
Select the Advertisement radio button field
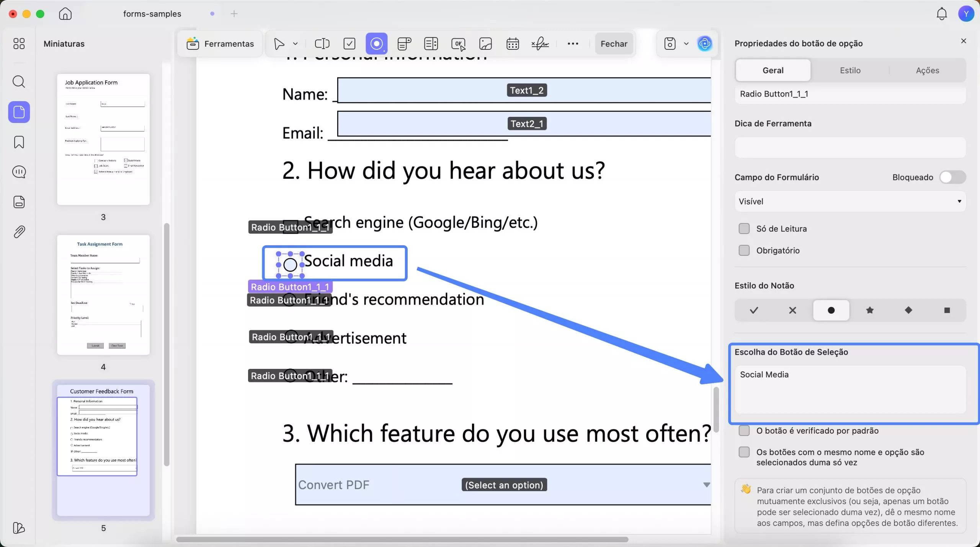[291, 337]
